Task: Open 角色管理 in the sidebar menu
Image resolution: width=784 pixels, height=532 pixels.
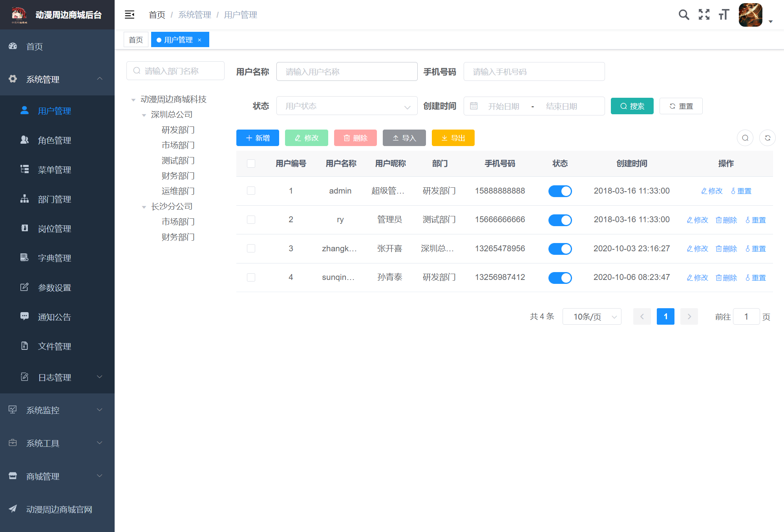Action: click(54, 140)
